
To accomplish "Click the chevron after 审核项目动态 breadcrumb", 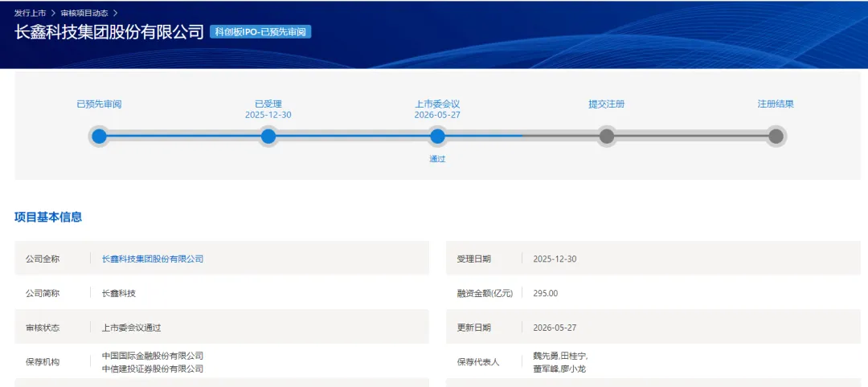I will [115, 13].
